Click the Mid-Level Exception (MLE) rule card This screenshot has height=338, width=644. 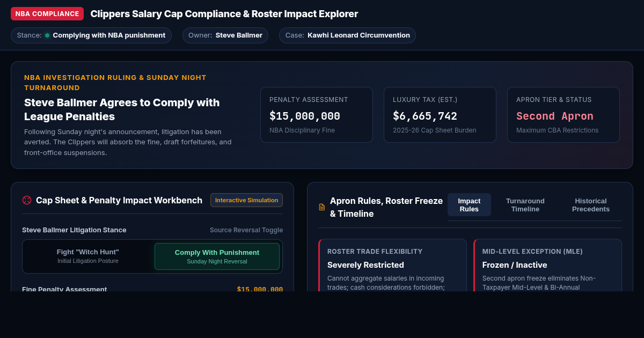547,265
